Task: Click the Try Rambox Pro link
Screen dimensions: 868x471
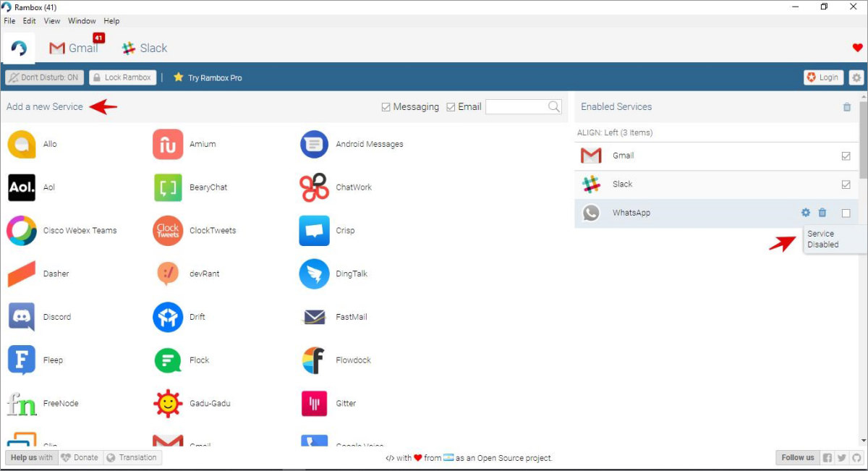Action: 208,77
